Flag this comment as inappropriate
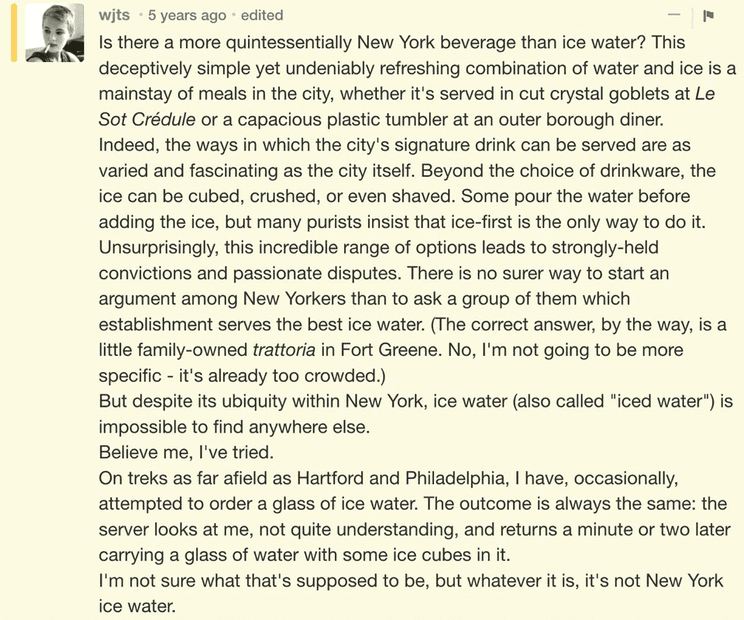 coord(708,16)
